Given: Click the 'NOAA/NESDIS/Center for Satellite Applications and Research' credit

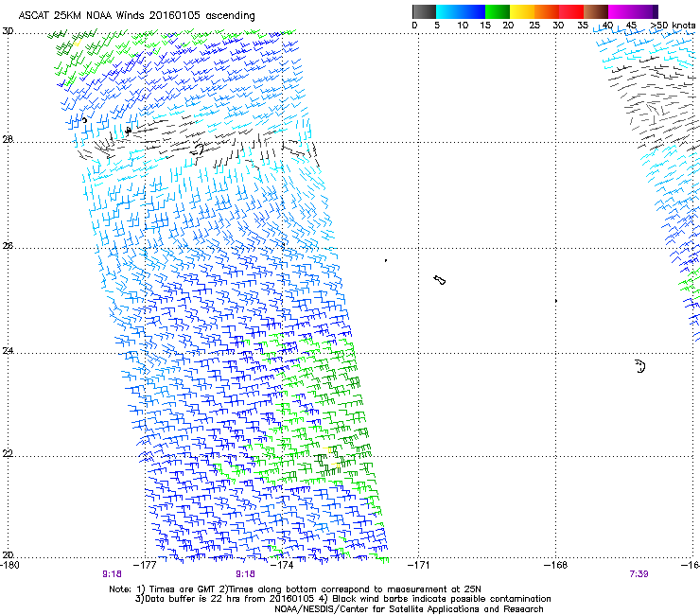Looking at the screenshot, I should (409, 609).
